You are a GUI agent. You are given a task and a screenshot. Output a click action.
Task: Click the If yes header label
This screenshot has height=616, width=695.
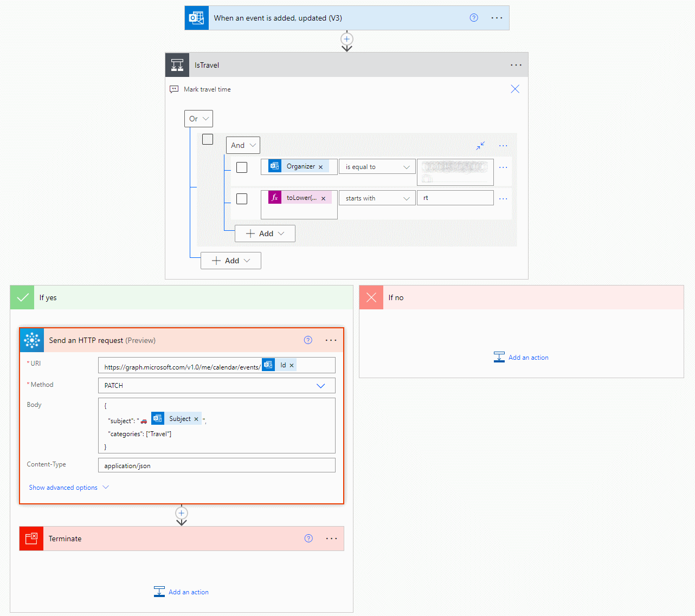[48, 297]
